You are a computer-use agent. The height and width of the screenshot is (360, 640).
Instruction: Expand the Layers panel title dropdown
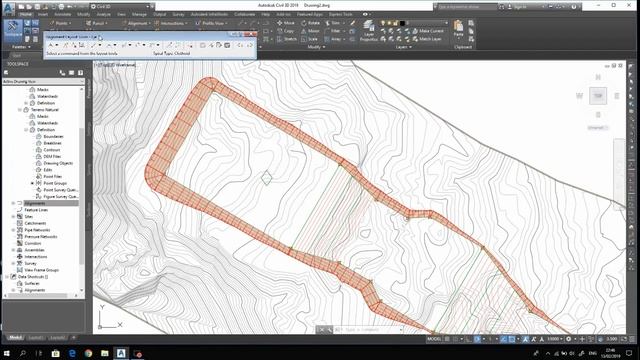pyautogui.click(x=403, y=47)
